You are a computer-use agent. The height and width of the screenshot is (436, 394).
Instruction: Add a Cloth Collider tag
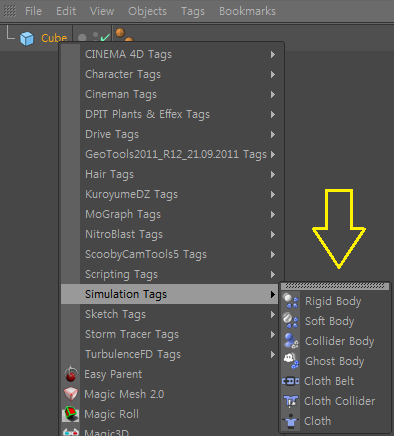click(335, 401)
